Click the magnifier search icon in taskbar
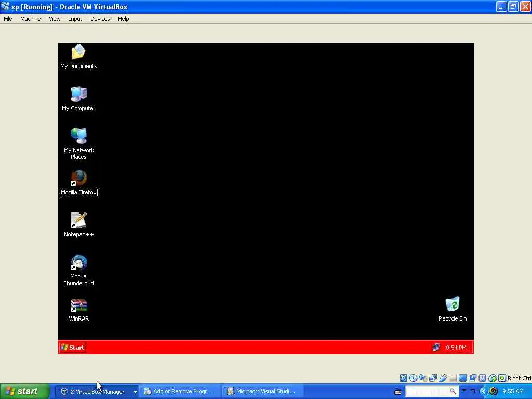The width and height of the screenshot is (532, 399). click(x=453, y=391)
